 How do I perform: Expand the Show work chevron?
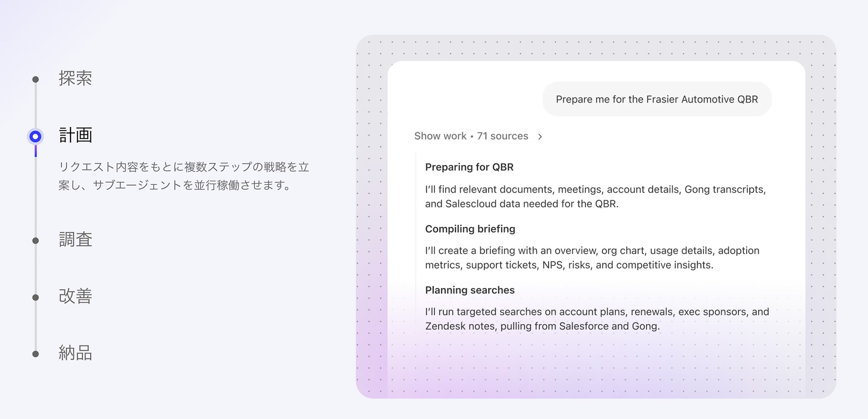click(x=541, y=136)
